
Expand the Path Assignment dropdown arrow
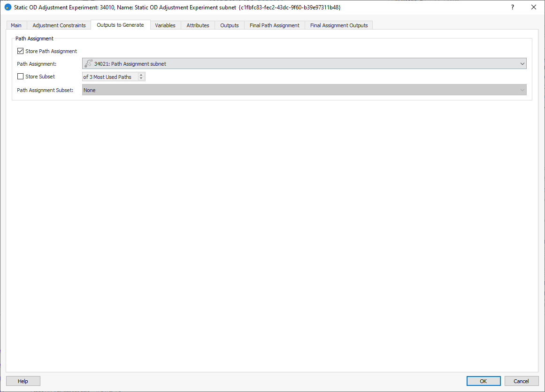pyautogui.click(x=522, y=64)
